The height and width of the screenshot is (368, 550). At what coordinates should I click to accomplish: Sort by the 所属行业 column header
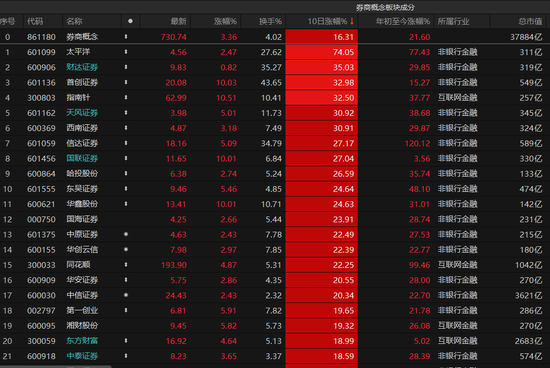click(x=454, y=21)
